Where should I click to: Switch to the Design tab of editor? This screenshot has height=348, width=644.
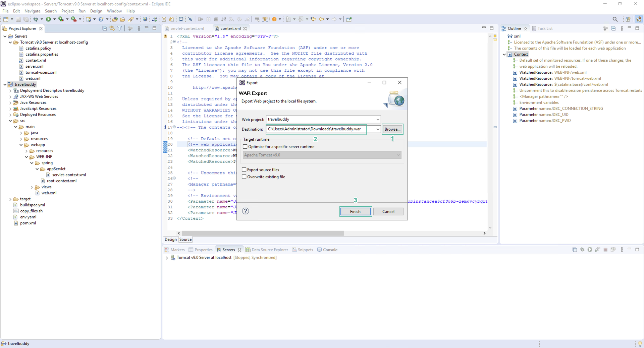click(170, 239)
